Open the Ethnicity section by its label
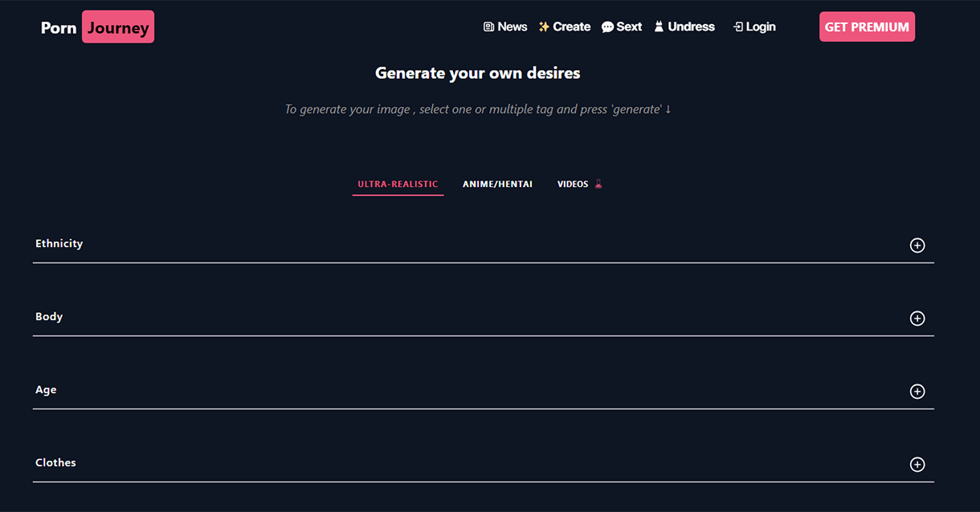 click(x=59, y=244)
